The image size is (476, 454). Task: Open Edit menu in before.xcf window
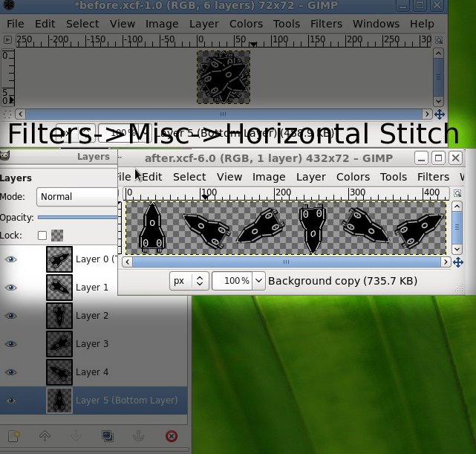[45, 24]
